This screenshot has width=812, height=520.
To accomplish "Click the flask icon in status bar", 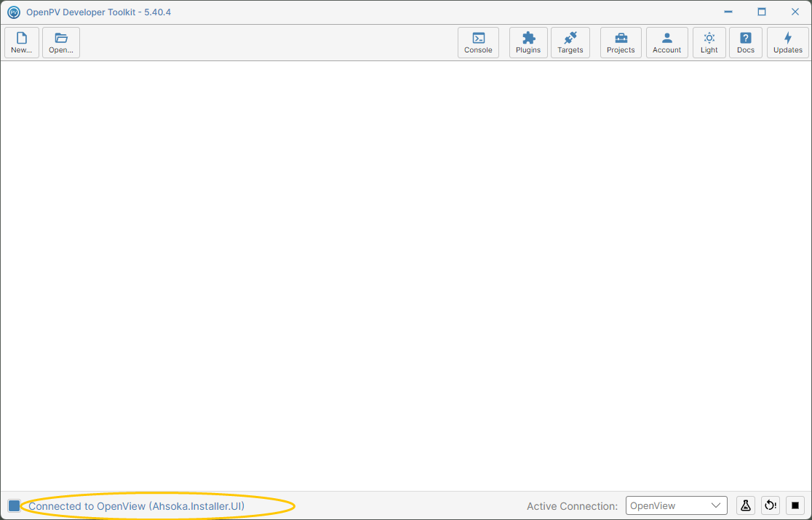I will 746,505.
